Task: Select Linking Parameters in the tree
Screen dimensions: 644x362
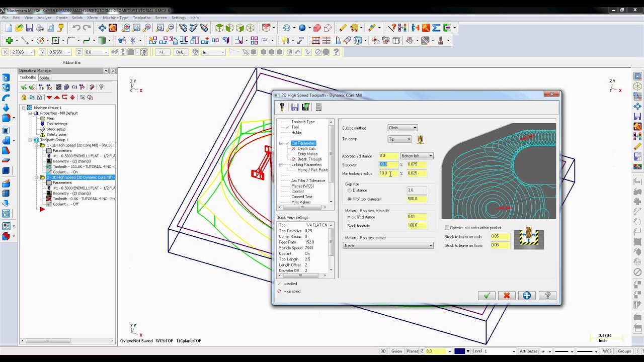Action: pyautogui.click(x=306, y=164)
